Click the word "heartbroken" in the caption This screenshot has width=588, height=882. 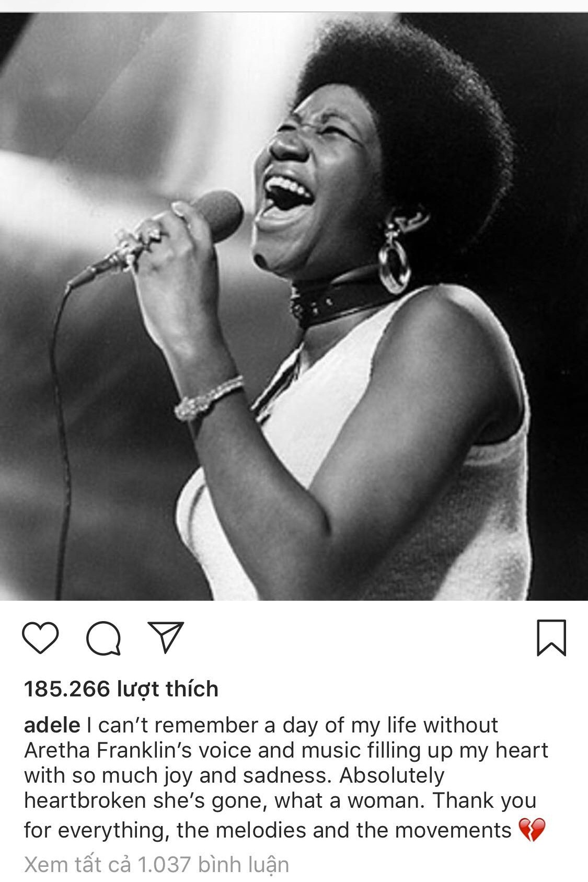click(85, 800)
